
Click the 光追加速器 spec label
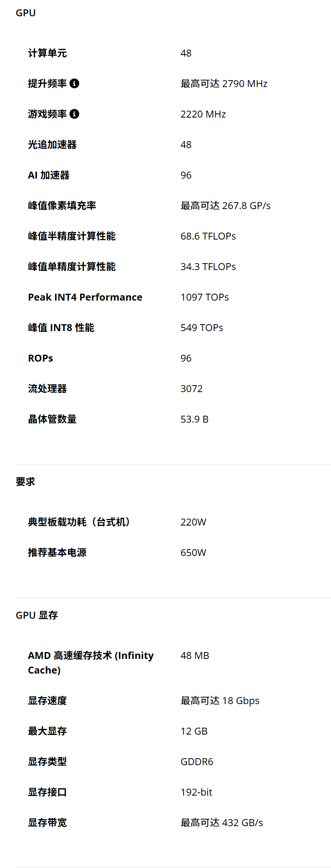52,145
